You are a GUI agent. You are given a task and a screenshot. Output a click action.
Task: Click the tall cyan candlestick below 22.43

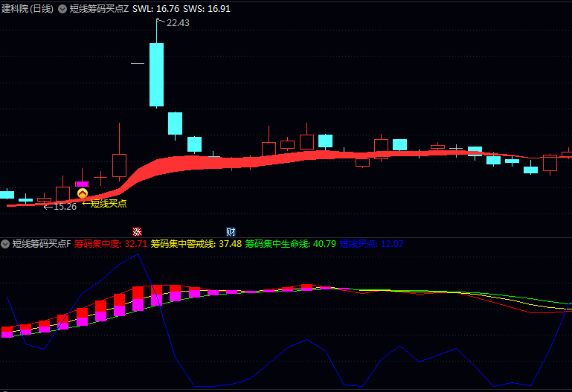(x=156, y=74)
